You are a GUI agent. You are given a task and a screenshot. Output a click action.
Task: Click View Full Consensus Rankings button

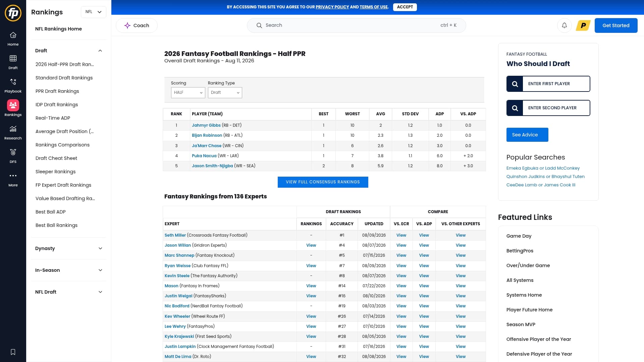pyautogui.click(x=323, y=182)
